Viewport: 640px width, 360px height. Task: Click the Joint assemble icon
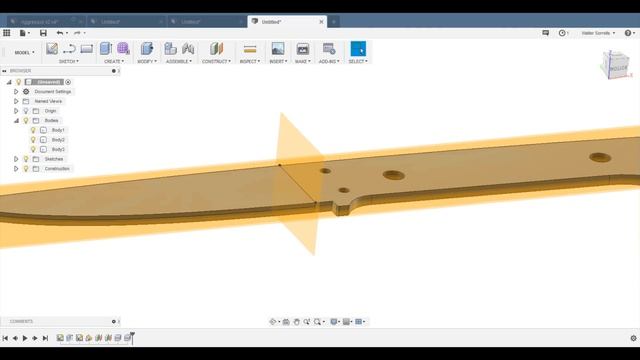click(188, 49)
